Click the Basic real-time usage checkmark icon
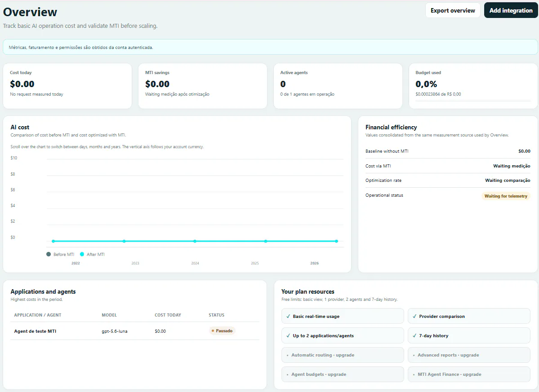This screenshot has width=539, height=392. click(x=288, y=317)
